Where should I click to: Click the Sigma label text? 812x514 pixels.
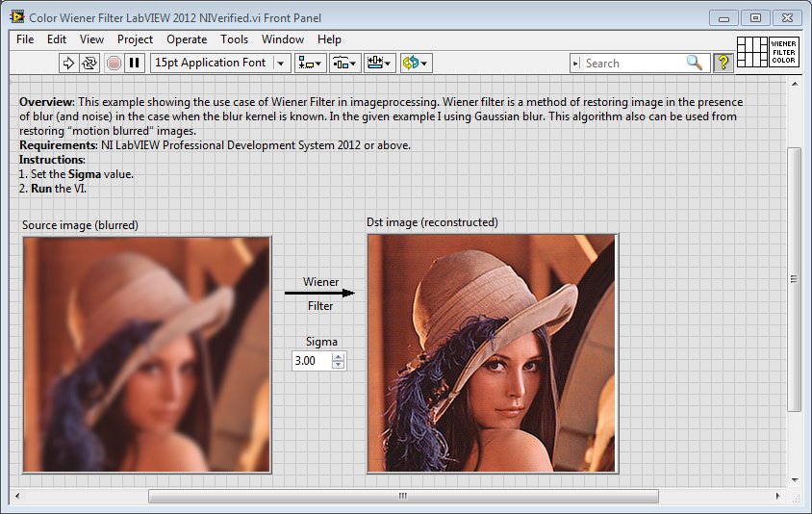321,342
